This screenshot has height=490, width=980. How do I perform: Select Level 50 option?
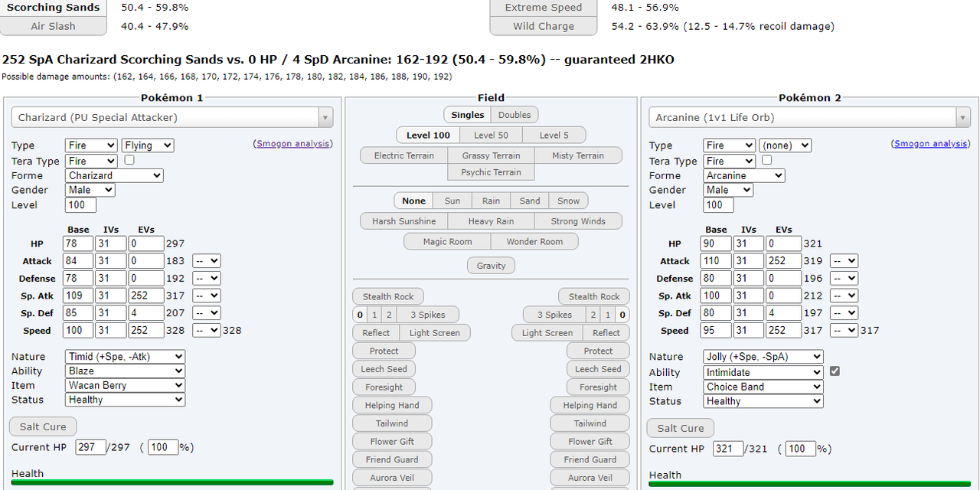tap(491, 135)
